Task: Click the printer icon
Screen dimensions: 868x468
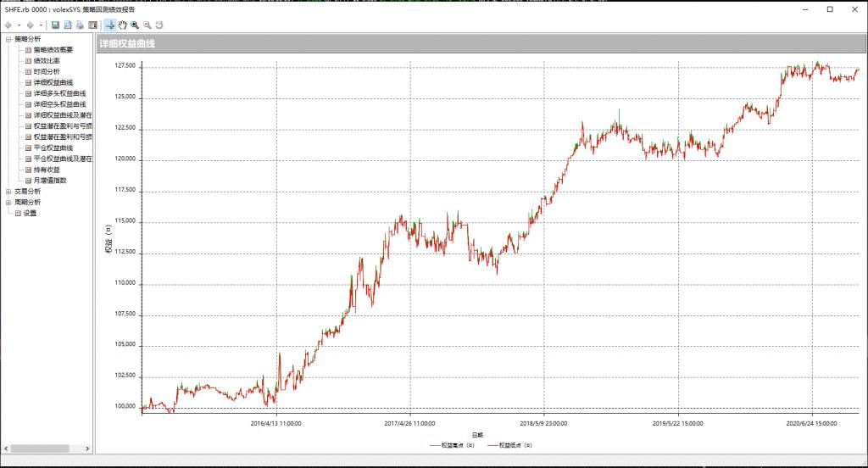Action: pos(80,25)
